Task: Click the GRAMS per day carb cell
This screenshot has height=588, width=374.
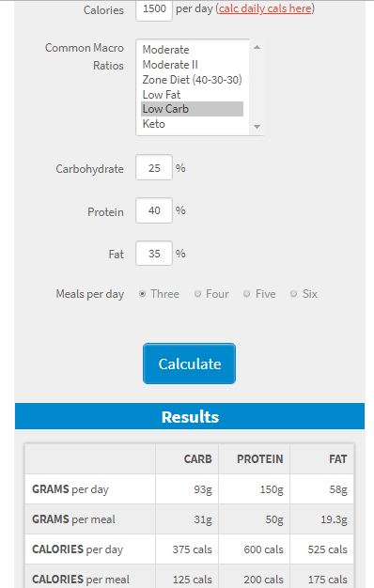Action: (x=187, y=489)
